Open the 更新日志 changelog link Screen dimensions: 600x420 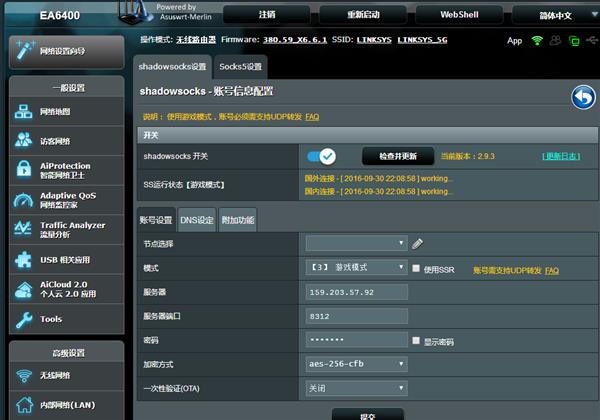point(561,156)
